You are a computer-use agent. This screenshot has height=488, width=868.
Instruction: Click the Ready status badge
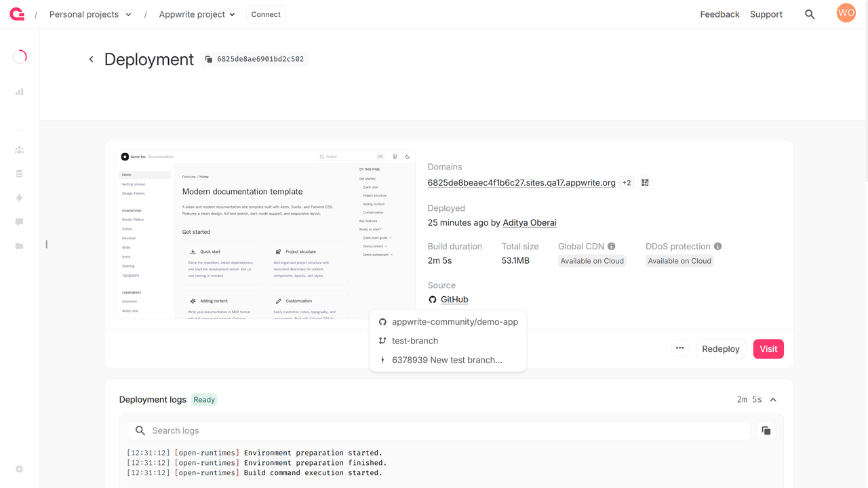click(x=204, y=400)
